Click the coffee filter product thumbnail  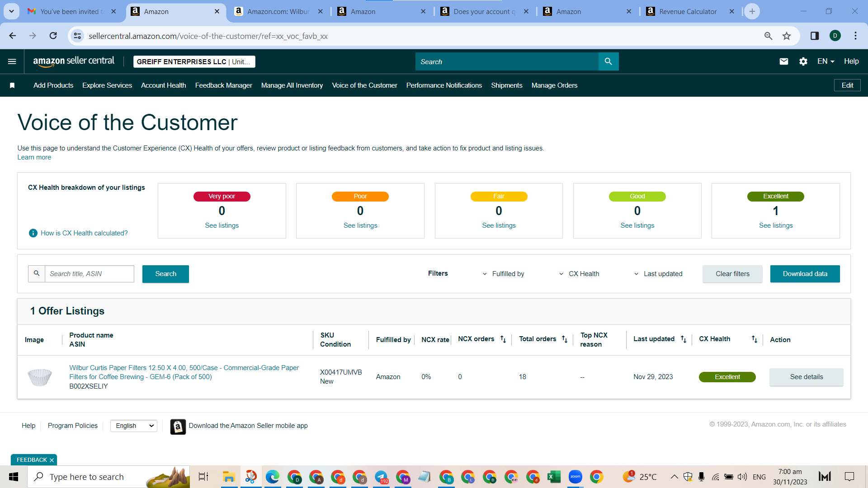click(x=40, y=377)
